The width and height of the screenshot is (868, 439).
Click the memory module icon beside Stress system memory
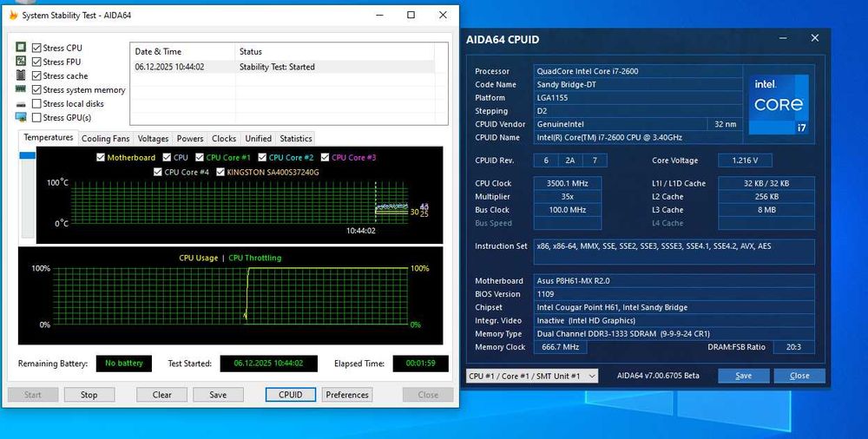coord(21,89)
